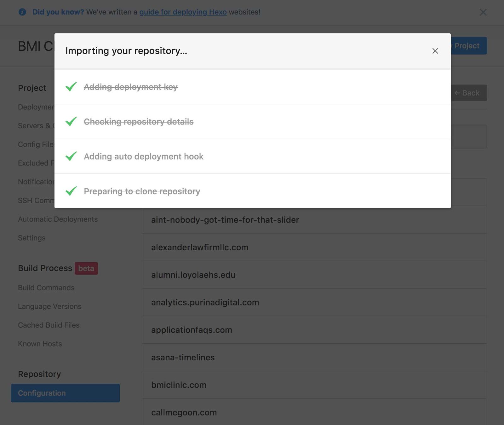Close the Importing your repository dialog

coord(435,51)
